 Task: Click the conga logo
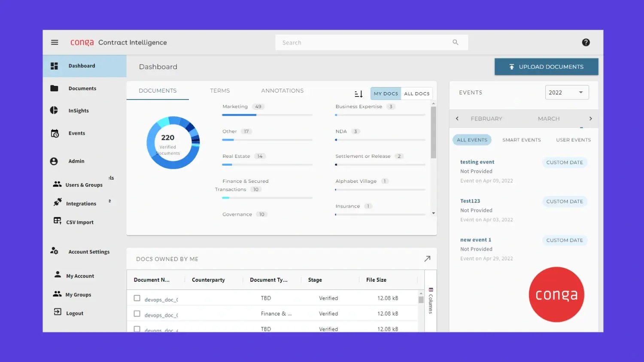pyautogui.click(x=82, y=42)
